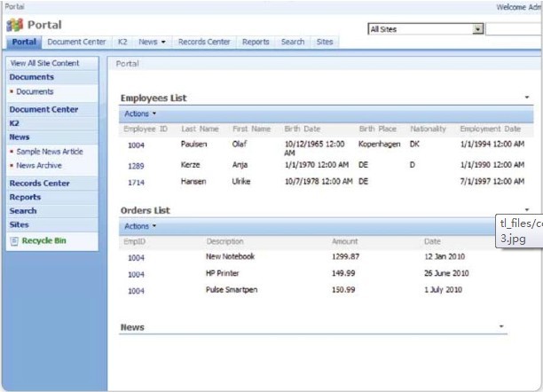Click in the search input field
The height and width of the screenshot is (392, 543).
515,29
